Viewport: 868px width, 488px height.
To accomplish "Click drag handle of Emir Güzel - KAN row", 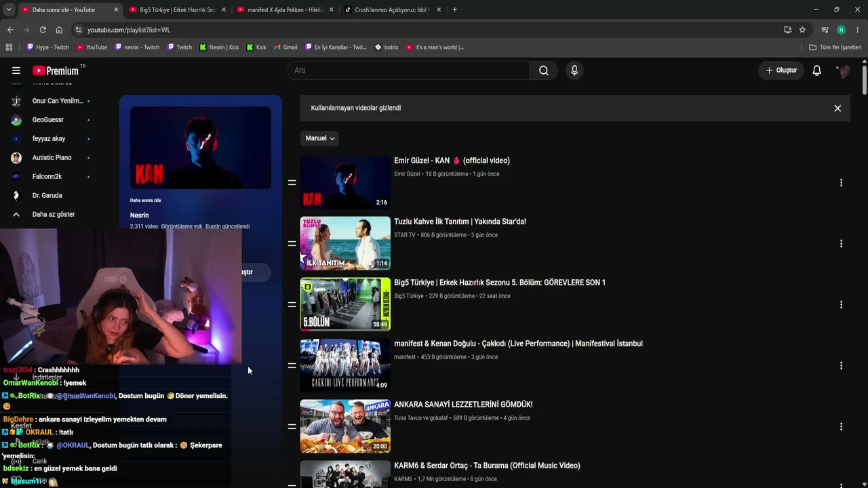I will 292,182.
